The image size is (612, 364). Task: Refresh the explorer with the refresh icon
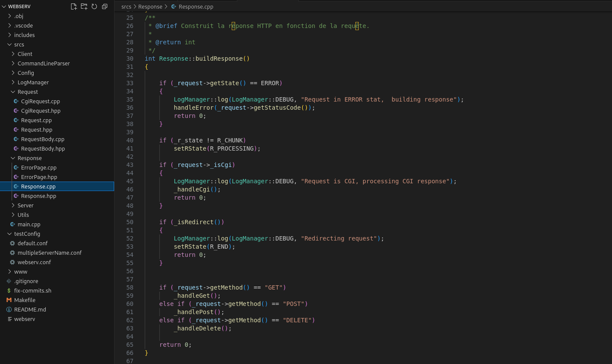tap(94, 6)
